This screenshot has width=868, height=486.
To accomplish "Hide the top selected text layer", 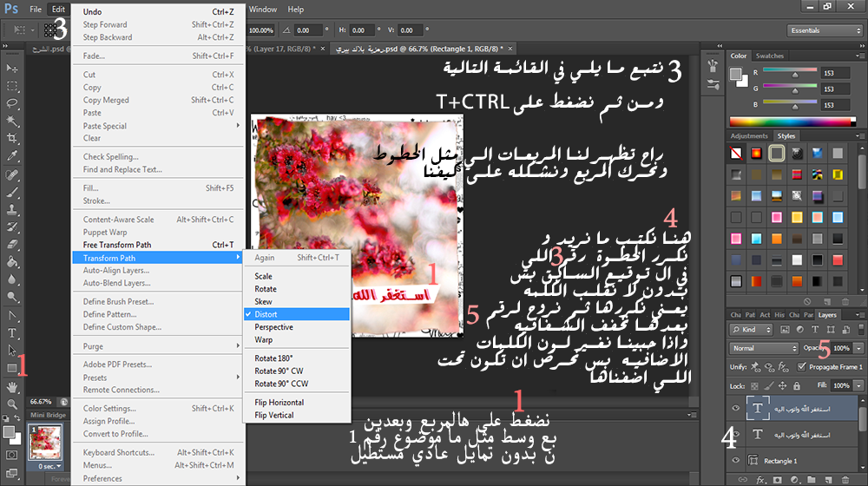I will pos(737,407).
